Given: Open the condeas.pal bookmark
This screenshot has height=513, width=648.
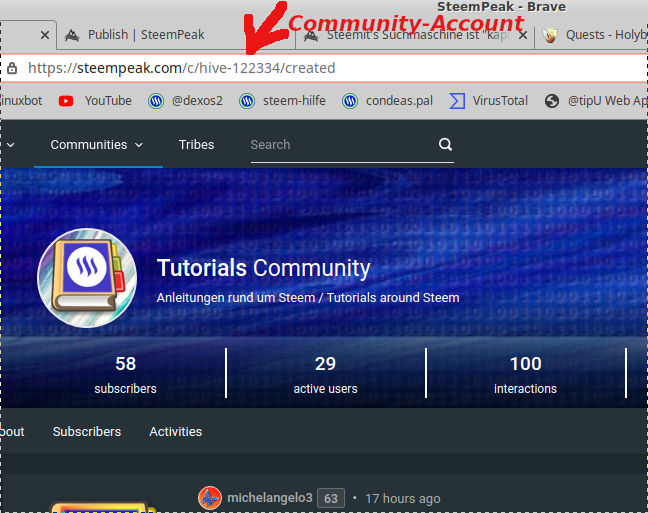Looking at the screenshot, I should coord(388,100).
